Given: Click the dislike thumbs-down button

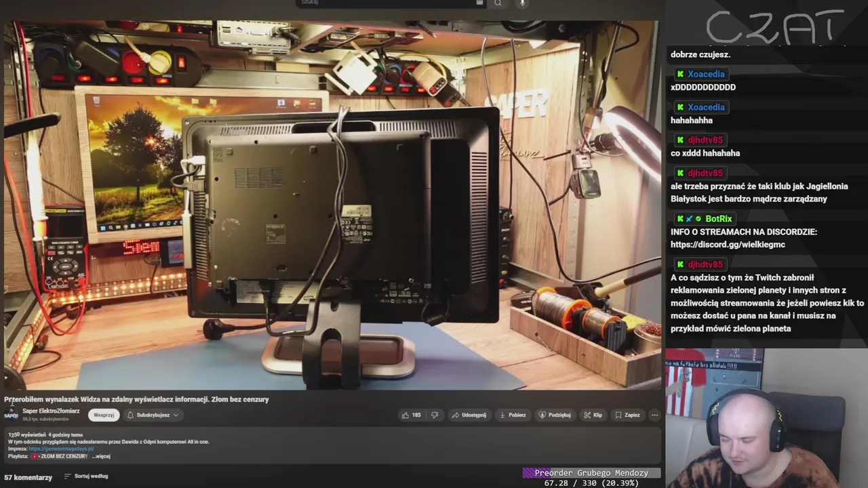Looking at the screenshot, I should tap(435, 415).
